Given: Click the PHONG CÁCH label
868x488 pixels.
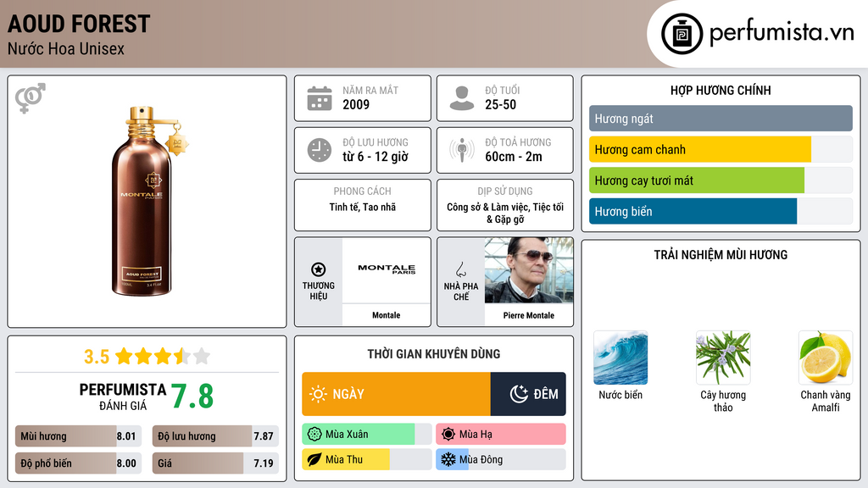Looking at the screenshot, I should [x=363, y=191].
